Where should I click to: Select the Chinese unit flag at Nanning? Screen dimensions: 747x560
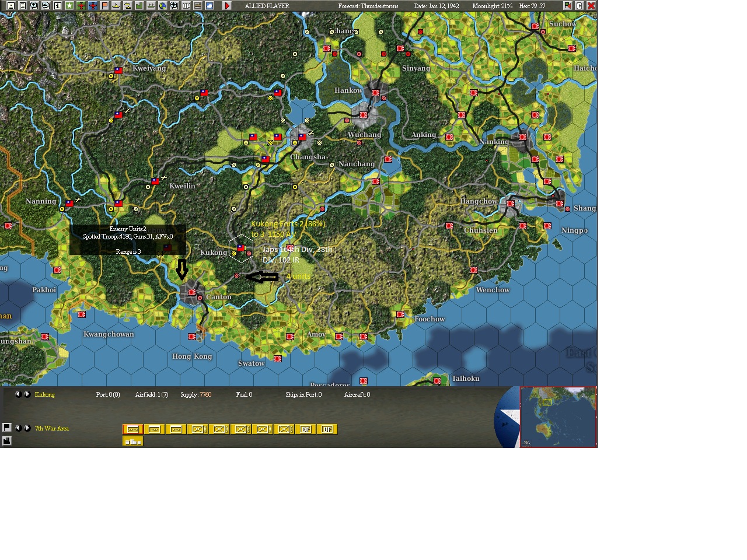click(69, 204)
